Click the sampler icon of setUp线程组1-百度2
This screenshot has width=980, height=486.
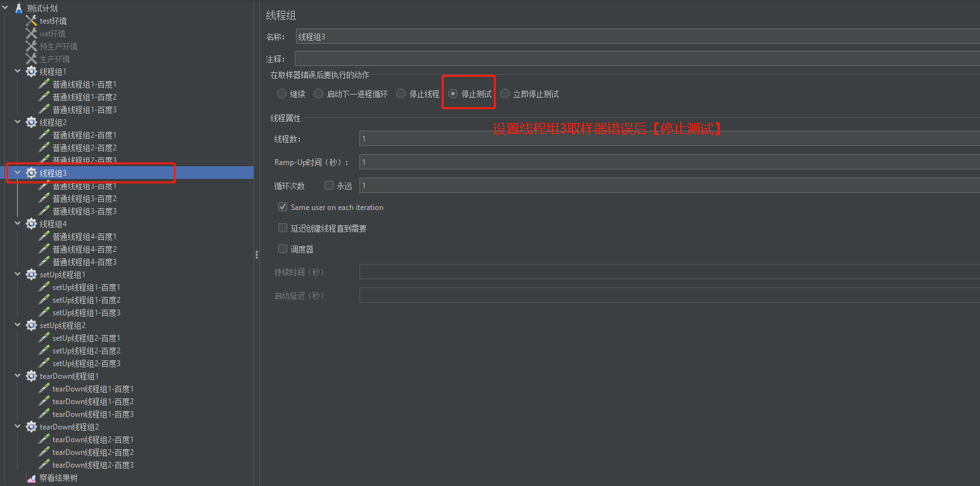point(44,300)
